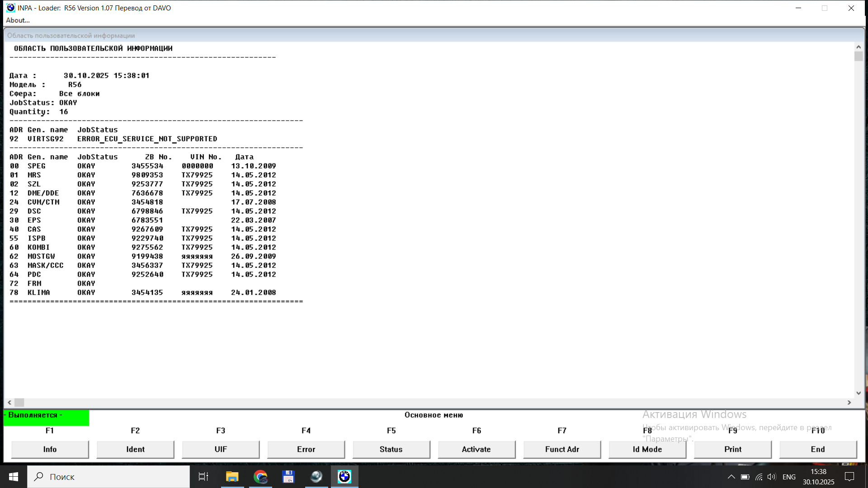
Task: Open the notification center icon
Action: [x=849, y=477]
